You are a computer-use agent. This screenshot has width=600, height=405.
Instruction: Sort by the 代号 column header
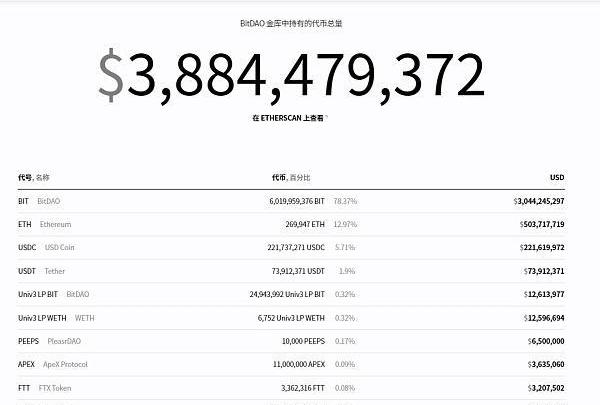24,177
